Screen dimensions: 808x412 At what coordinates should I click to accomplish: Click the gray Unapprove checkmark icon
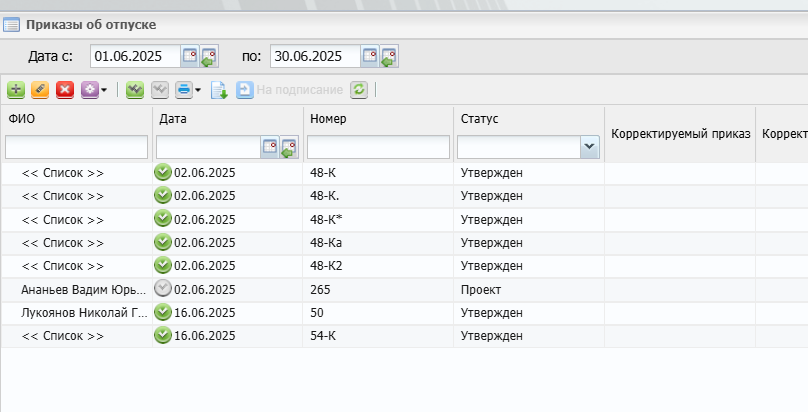(160, 90)
